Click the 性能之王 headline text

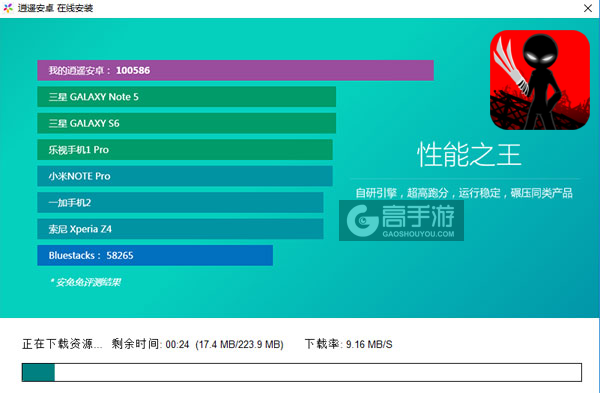pyautogui.click(x=469, y=155)
